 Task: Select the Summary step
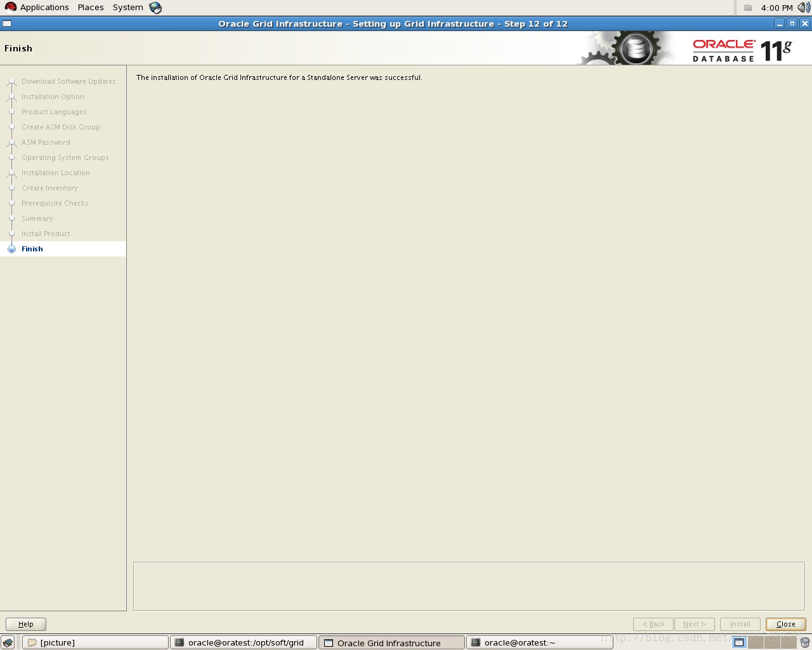coord(37,218)
